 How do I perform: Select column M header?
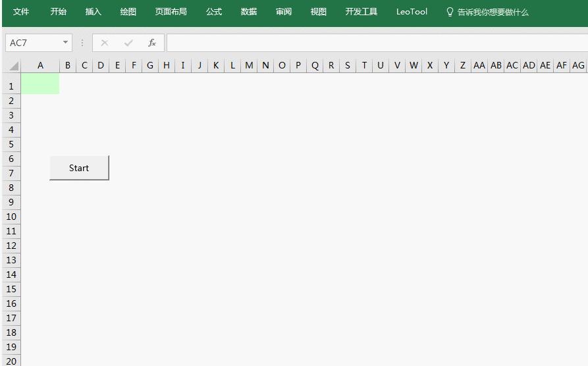[x=249, y=66]
